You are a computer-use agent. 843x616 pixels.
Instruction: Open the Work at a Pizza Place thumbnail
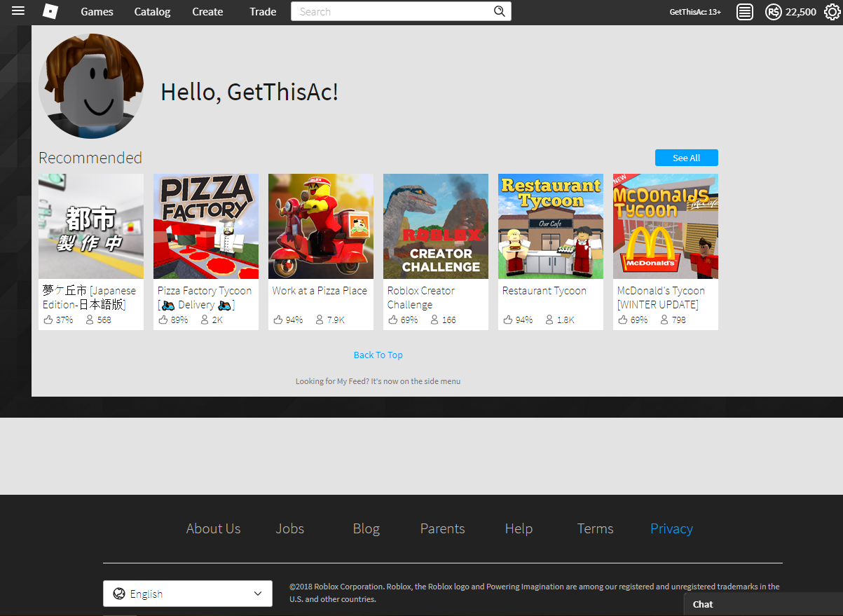pyautogui.click(x=321, y=226)
